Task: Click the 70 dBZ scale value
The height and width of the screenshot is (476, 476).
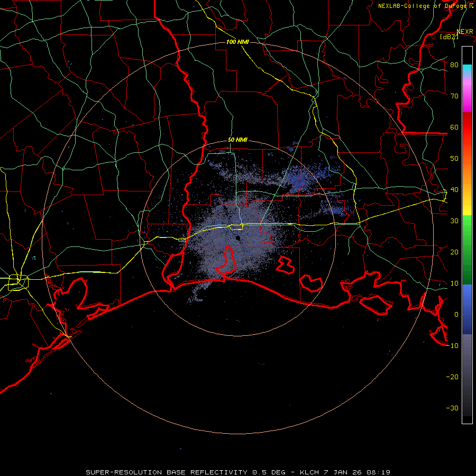Action: click(454, 96)
